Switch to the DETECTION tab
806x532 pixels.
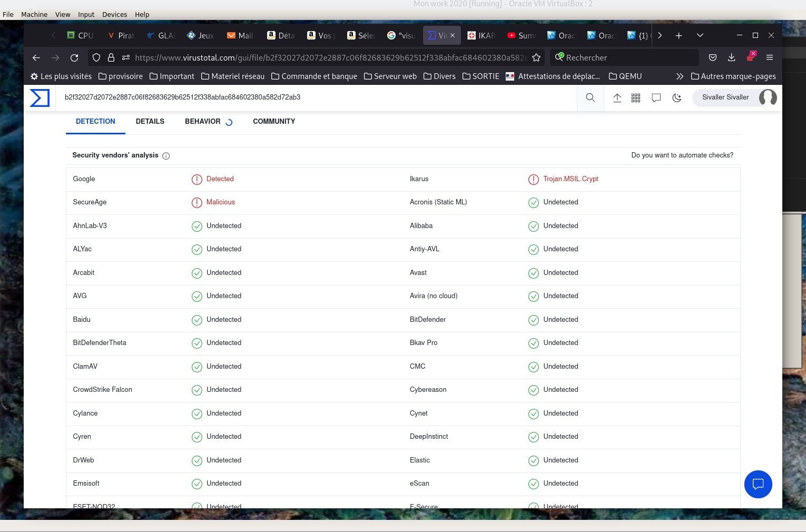pyautogui.click(x=95, y=122)
